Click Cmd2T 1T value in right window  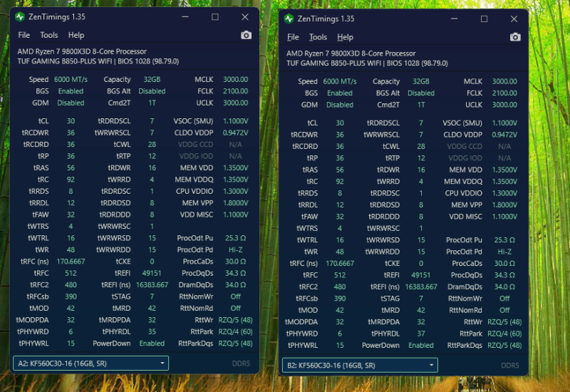click(421, 105)
